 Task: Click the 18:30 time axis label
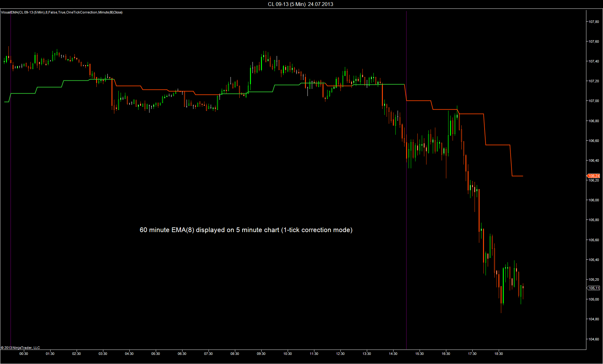(x=498, y=354)
